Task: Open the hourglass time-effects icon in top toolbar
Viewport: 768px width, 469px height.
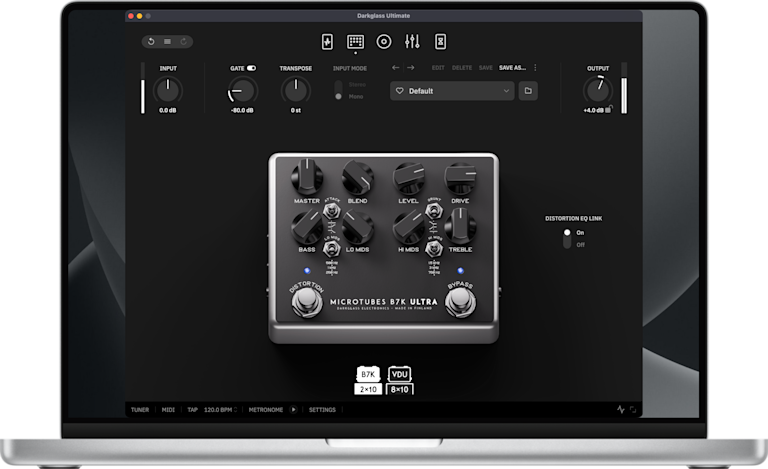Action: tap(440, 42)
